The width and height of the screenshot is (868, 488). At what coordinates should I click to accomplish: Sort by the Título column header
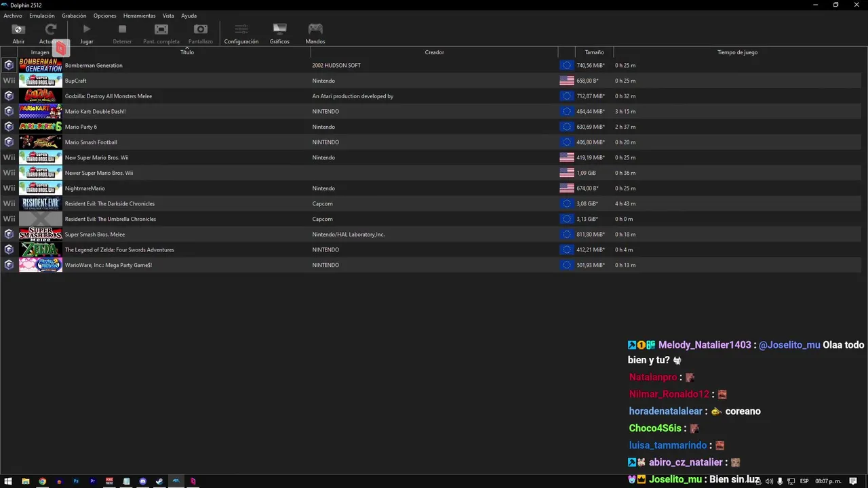tap(187, 52)
